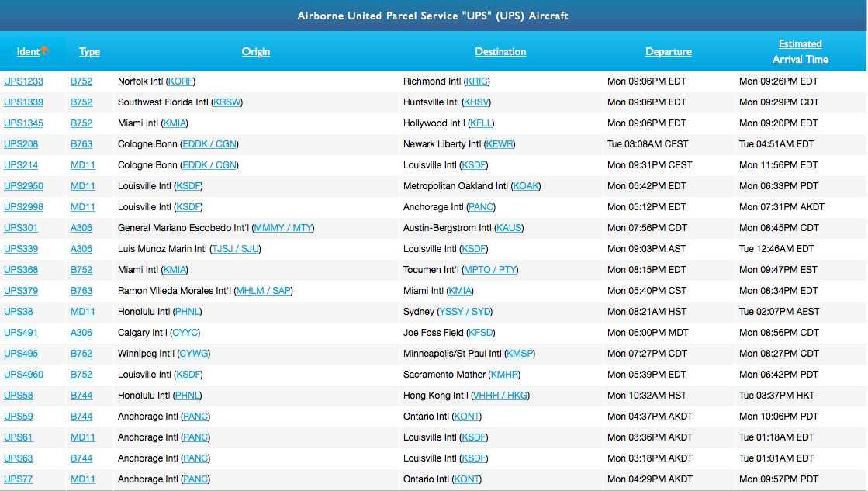Open CYYC airport link

click(x=185, y=334)
